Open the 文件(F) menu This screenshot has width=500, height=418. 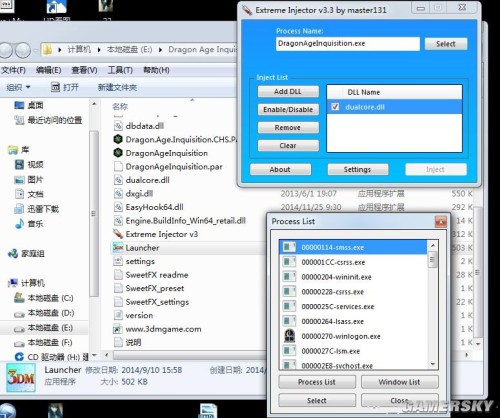click(x=13, y=70)
